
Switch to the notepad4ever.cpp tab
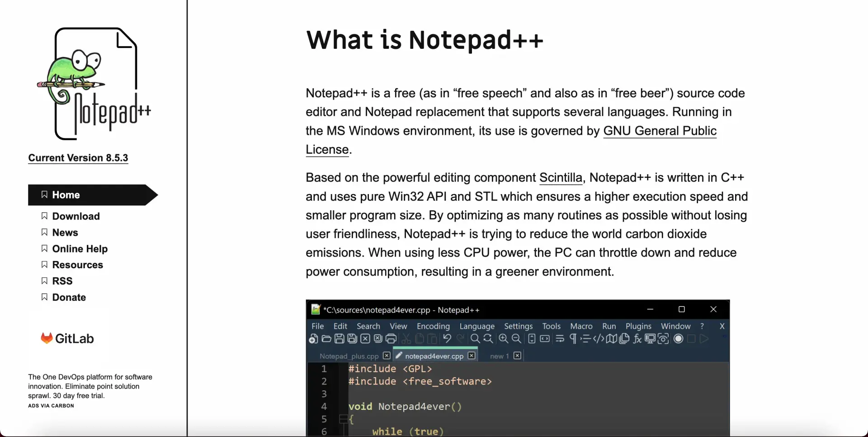pos(434,356)
